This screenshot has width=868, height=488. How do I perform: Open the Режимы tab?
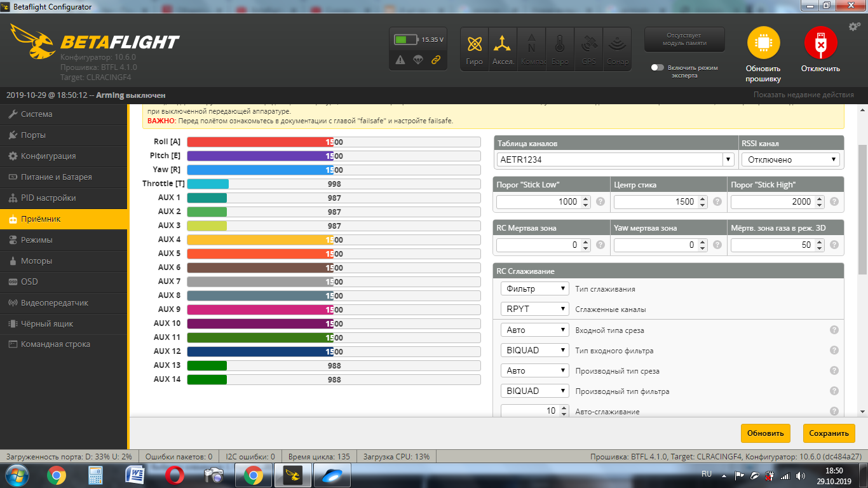pos(64,240)
